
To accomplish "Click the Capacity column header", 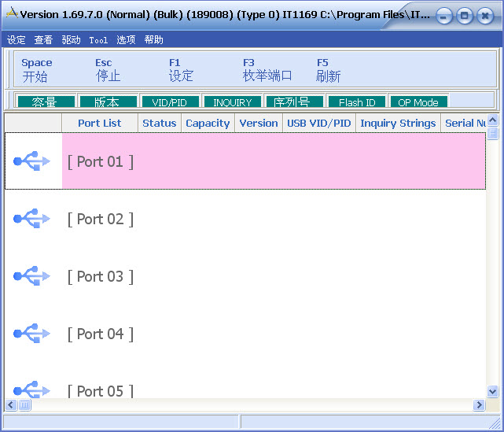I will (208, 124).
